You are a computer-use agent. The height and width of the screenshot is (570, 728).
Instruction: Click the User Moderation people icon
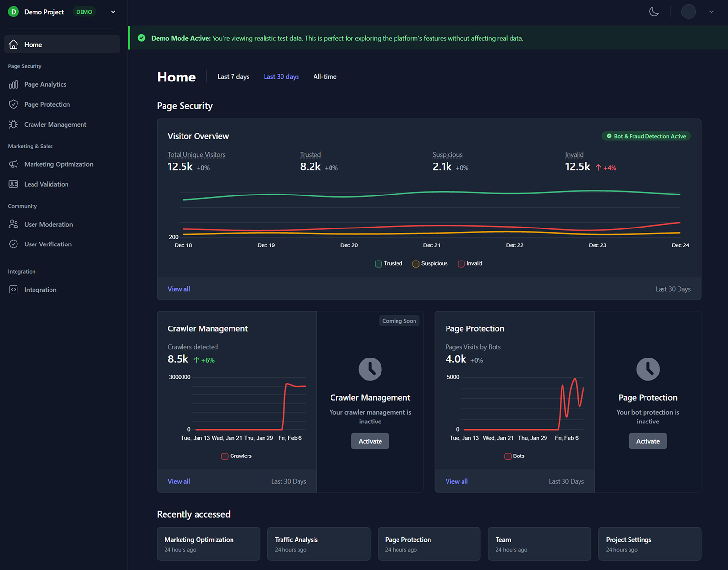[14, 224]
